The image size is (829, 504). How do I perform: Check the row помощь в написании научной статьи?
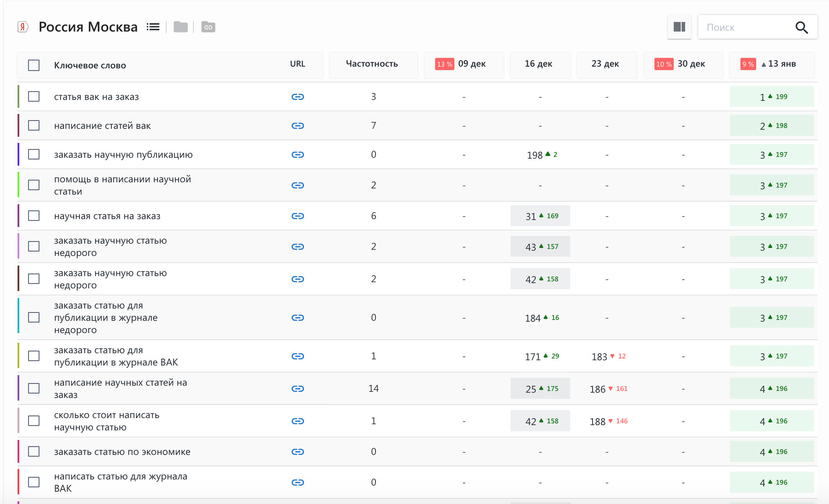(x=34, y=185)
